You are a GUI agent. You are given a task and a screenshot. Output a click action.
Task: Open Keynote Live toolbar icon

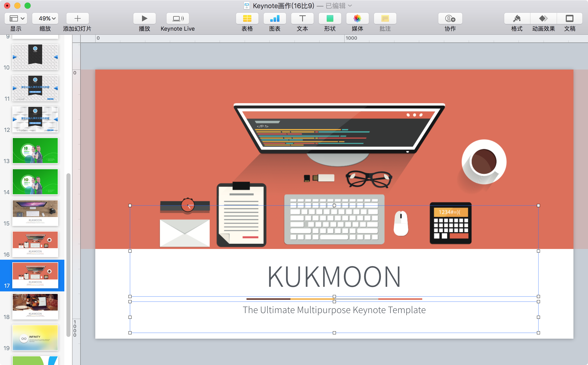(178, 19)
